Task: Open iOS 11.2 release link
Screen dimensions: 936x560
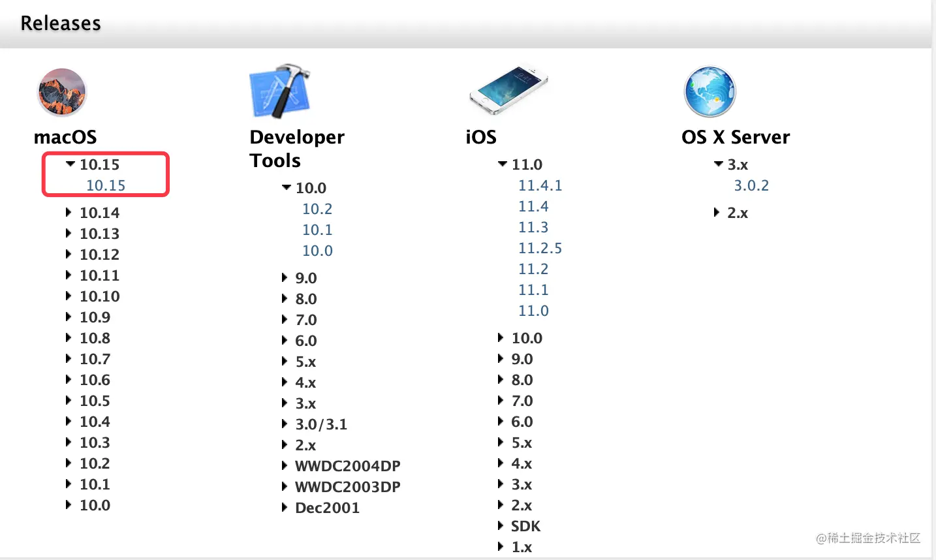Action: (x=533, y=269)
